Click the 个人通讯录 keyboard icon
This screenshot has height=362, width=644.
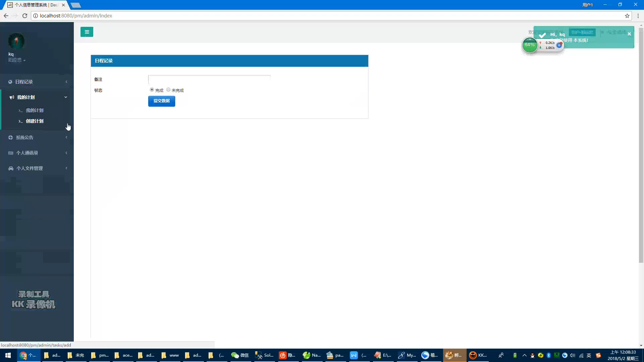click(11, 153)
